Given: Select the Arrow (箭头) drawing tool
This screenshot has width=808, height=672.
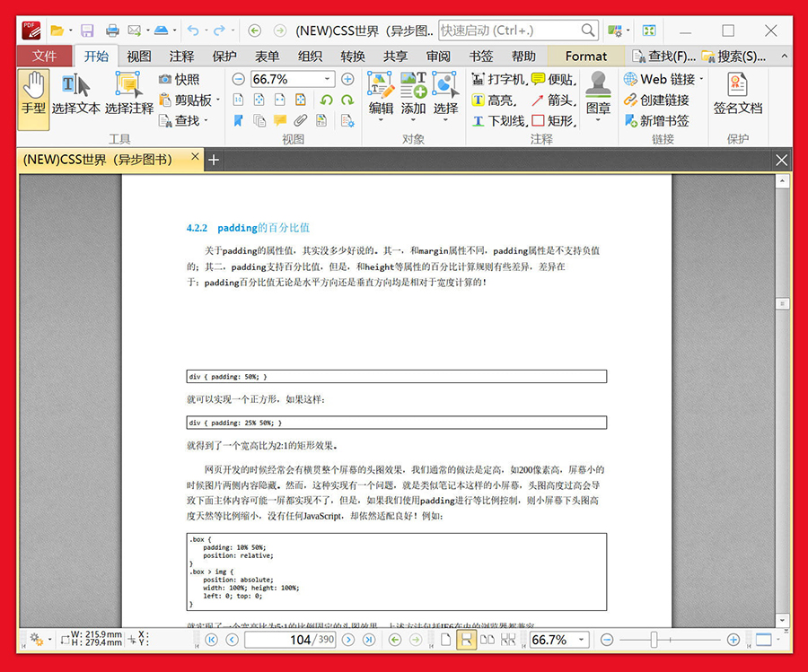Looking at the screenshot, I should (x=551, y=100).
